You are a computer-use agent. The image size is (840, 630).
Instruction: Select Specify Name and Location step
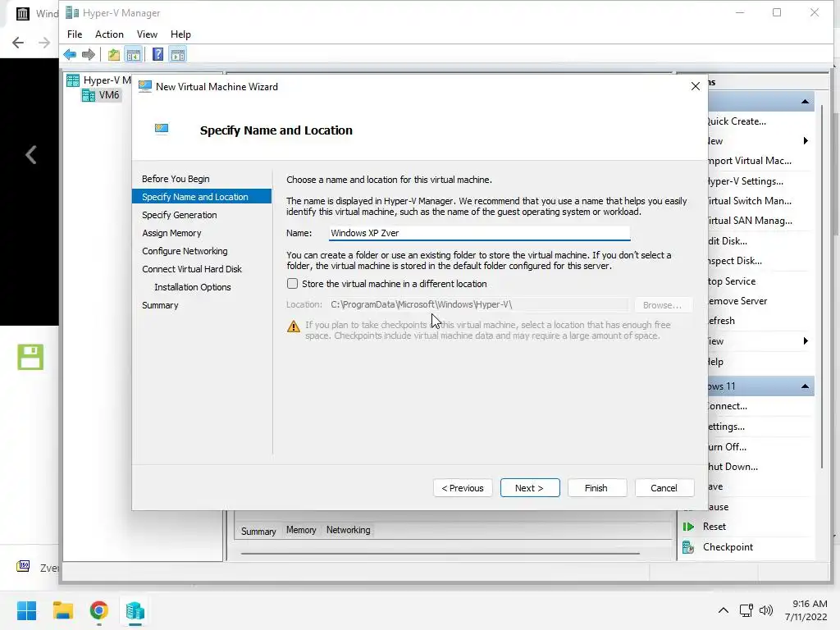(x=202, y=197)
